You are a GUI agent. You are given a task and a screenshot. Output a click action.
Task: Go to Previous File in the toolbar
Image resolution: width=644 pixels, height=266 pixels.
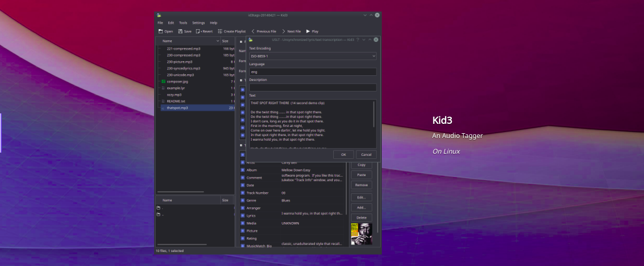click(x=264, y=31)
